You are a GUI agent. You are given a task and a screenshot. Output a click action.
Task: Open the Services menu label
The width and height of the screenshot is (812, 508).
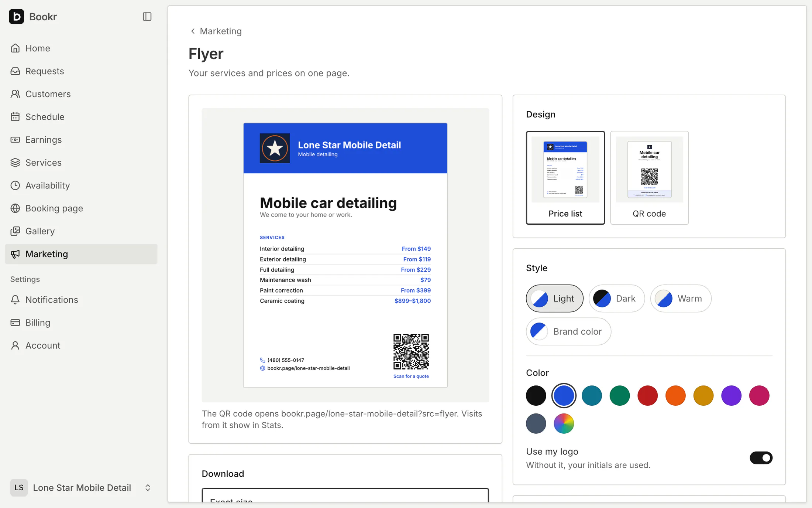pos(44,163)
